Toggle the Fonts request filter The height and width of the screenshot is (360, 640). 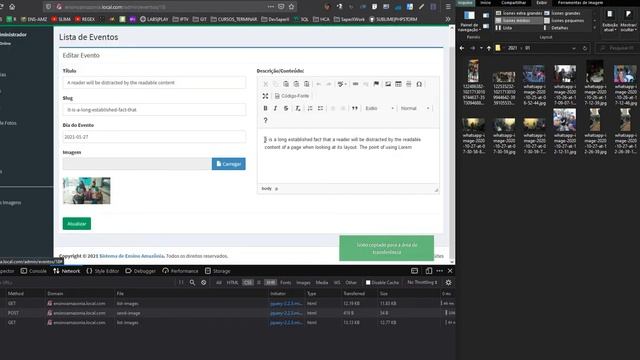[286, 282]
